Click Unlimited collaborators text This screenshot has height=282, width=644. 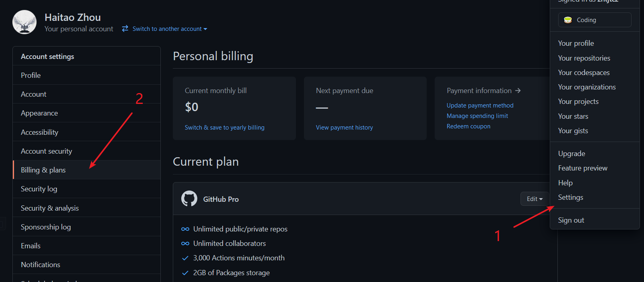(x=229, y=243)
